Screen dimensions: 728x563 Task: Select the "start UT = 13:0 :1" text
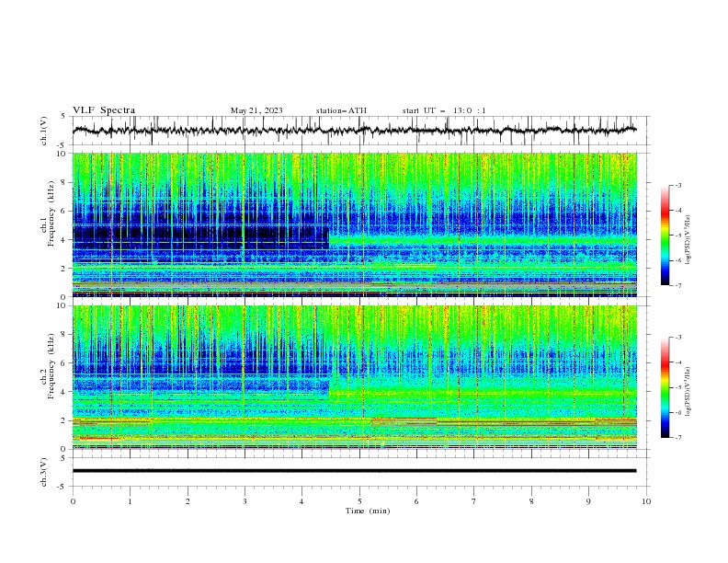click(444, 110)
